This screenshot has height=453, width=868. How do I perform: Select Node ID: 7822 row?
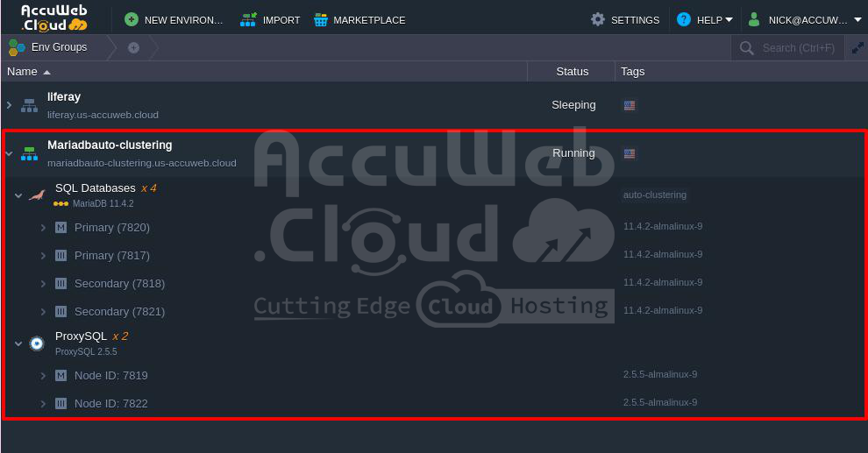(x=110, y=403)
